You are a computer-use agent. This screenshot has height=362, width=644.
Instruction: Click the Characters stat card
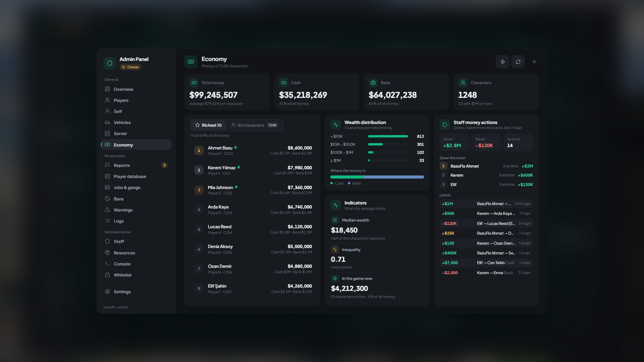[x=496, y=92]
